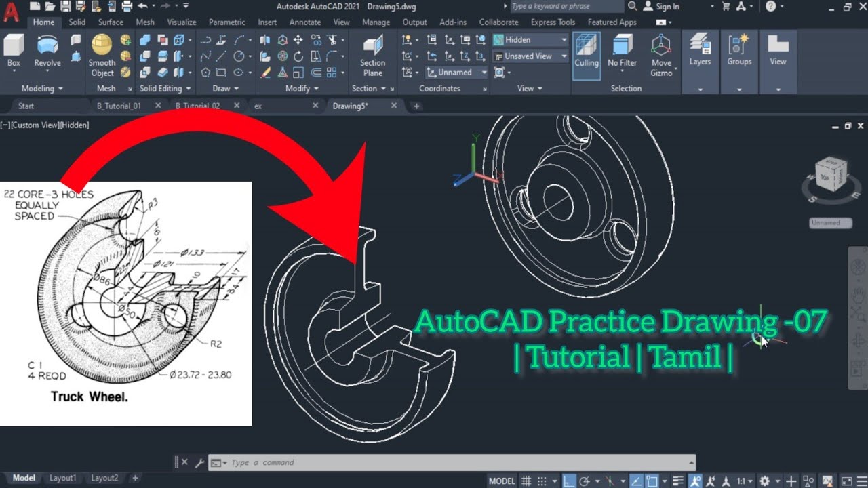868x488 pixels.
Task: Close the ex drawing tab
Action: point(315,106)
